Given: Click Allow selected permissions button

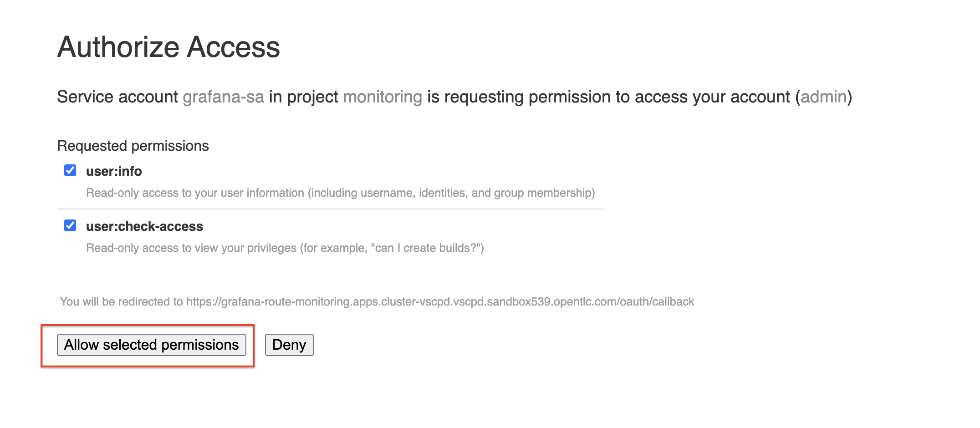Looking at the screenshot, I should pyautogui.click(x=152, y=345).
